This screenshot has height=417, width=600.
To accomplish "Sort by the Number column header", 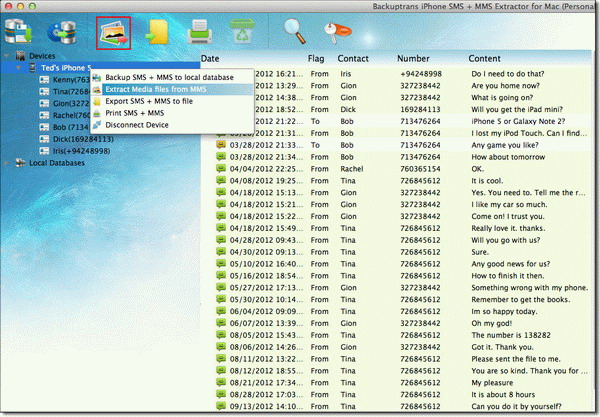I will [x=413, y=59].
